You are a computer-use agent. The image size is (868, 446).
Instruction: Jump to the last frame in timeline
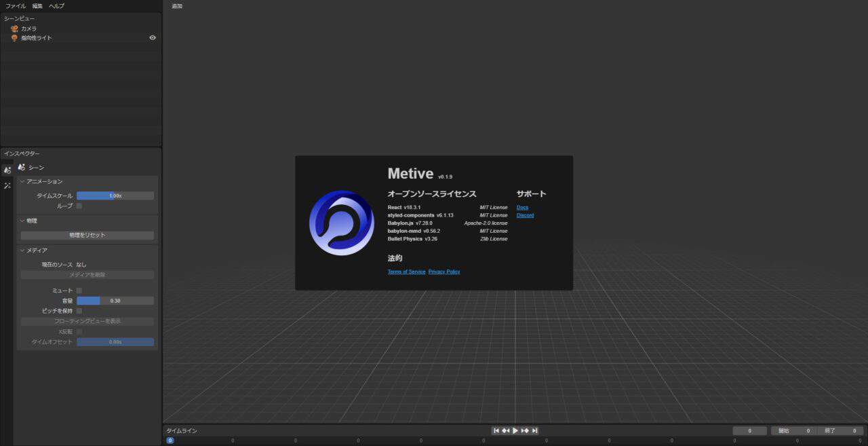tap(534, 430)
